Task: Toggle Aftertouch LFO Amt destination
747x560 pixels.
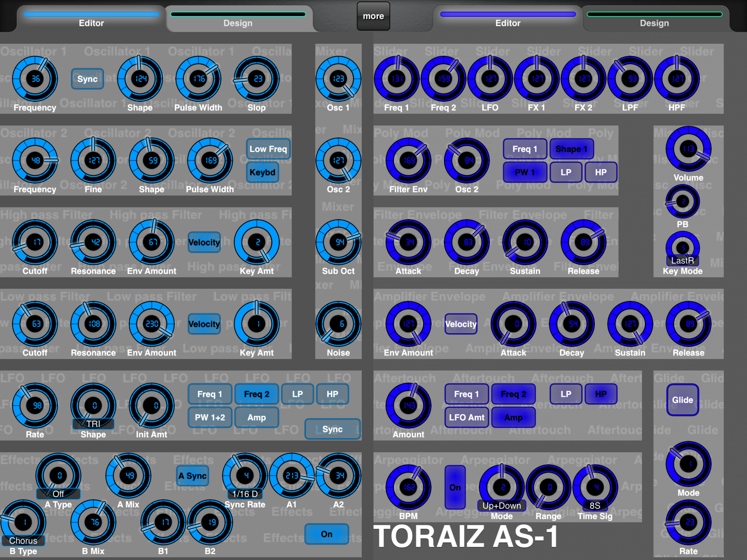Action: coord(467,417)
